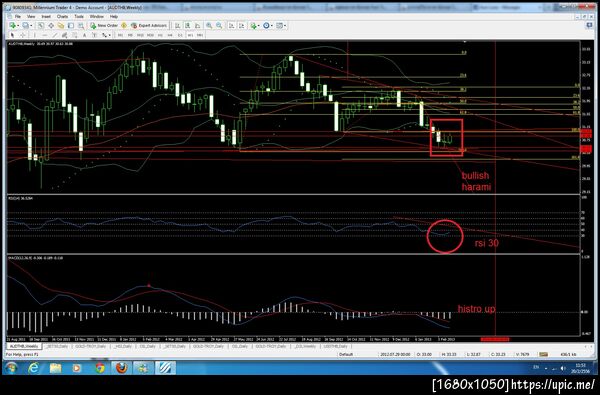600x395 pixels.
Task: Open the Windows Start button
Action: click(x=11, y=368)
